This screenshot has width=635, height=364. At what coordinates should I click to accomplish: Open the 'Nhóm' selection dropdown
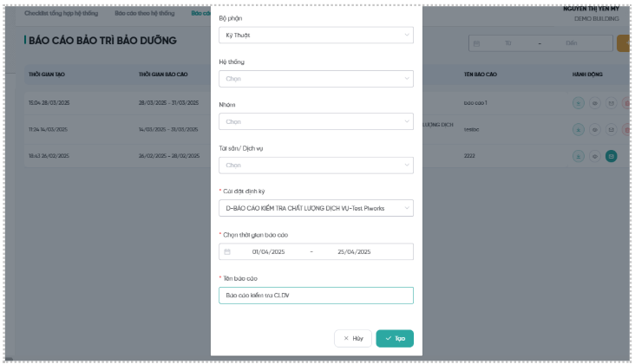(x=316, y=121)
